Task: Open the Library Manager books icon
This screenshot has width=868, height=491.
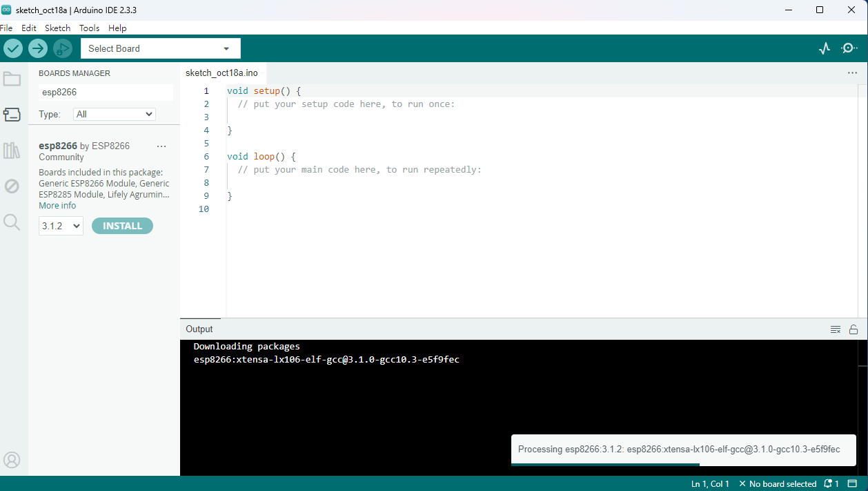Action: click(12, 151)
